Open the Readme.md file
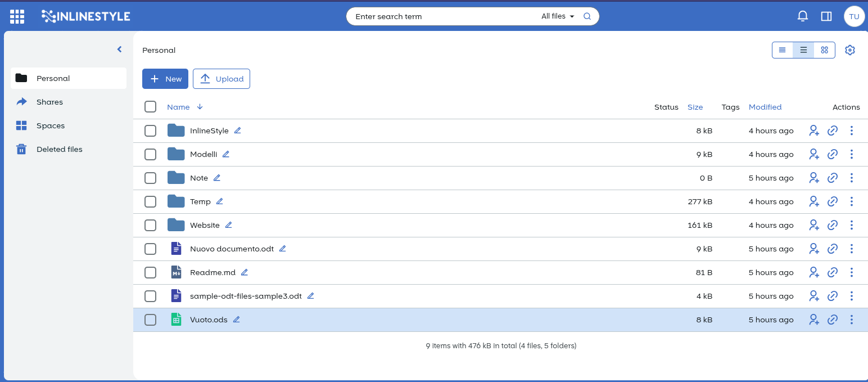The height and width of the screenshot is (382, 868). (x=213, y=272)
